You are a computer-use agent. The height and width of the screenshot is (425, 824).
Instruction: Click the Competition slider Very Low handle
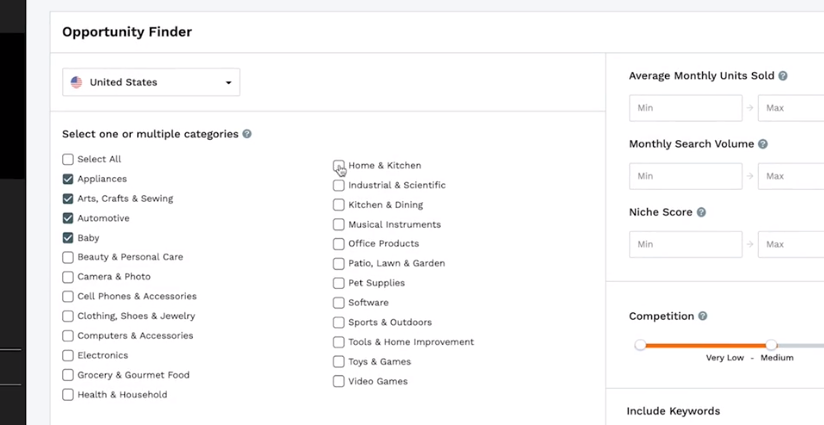640,345
